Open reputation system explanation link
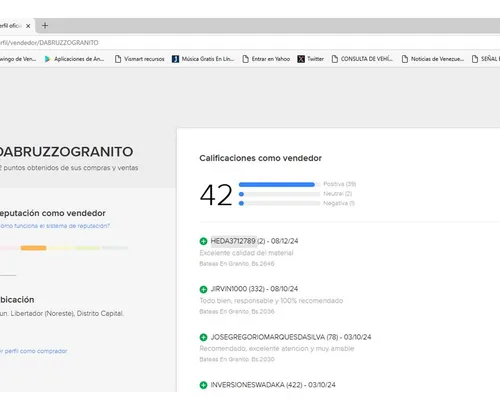The width and height of the screenshot is (500, 410). click(55, 226)
